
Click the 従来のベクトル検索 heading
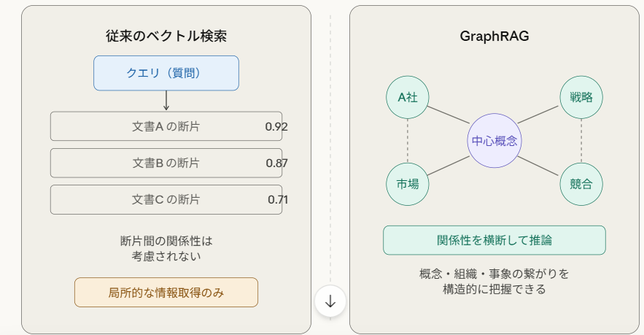point(166,36)
